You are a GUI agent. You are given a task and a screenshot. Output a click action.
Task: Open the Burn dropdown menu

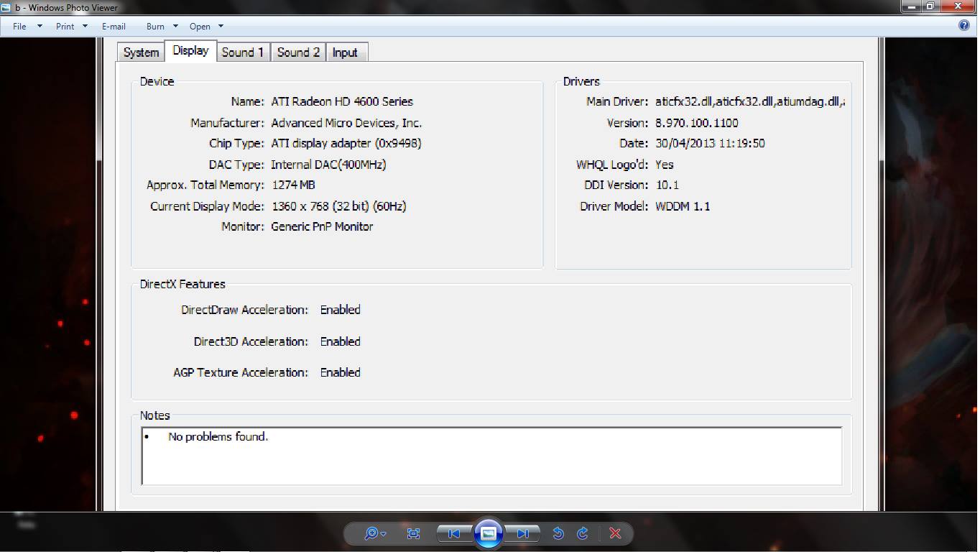click(x=155, y=26)
